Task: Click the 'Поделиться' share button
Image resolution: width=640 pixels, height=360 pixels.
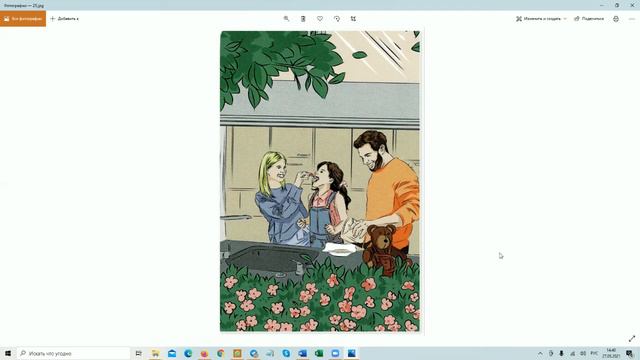Action: [x=589, y=19]
